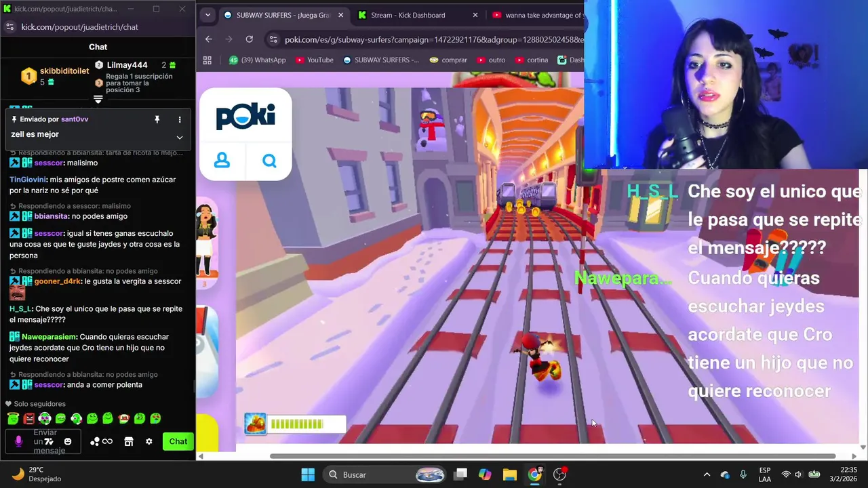This screenshot has width=868, height=488.
Task: Go back in the browser
Action: point(209,39)
